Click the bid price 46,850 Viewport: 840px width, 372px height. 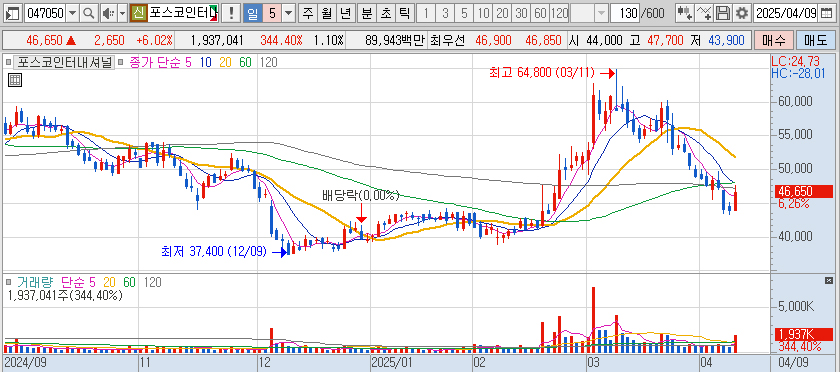(x=543, y=40)
